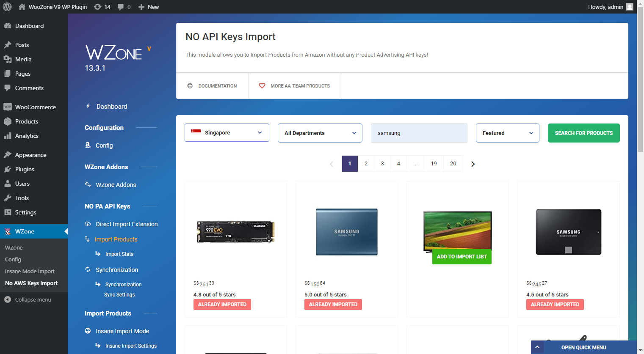This screenshot has width=644, height=354.
Task: Click Search For Products button
Action: 584,133
